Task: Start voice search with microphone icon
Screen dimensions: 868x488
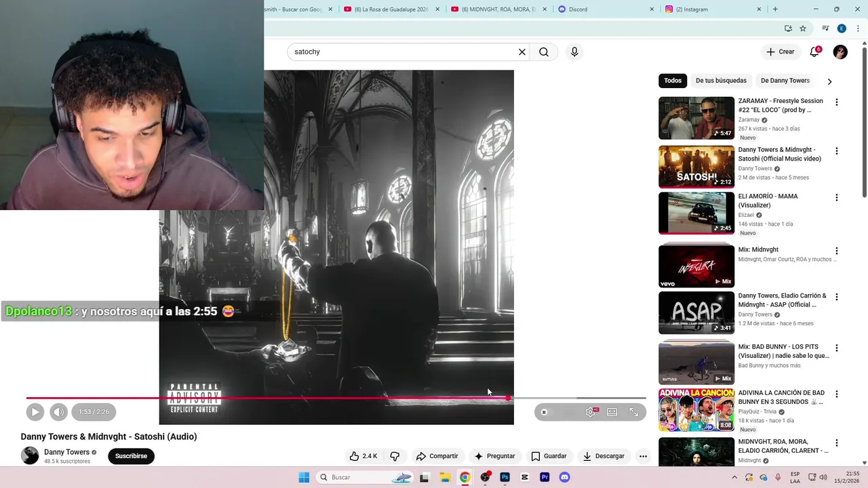Action: click(x=574, y=52)
